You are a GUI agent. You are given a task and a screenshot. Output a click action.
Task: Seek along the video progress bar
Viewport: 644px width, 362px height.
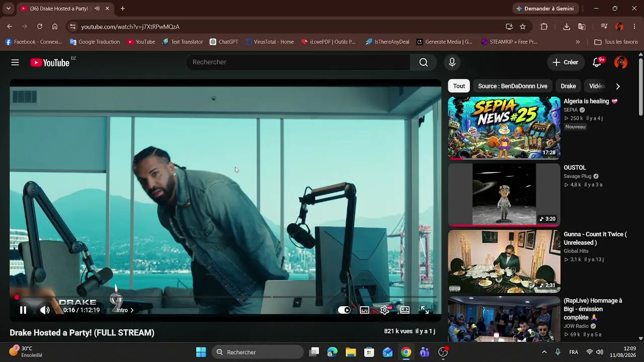[225, 297]
